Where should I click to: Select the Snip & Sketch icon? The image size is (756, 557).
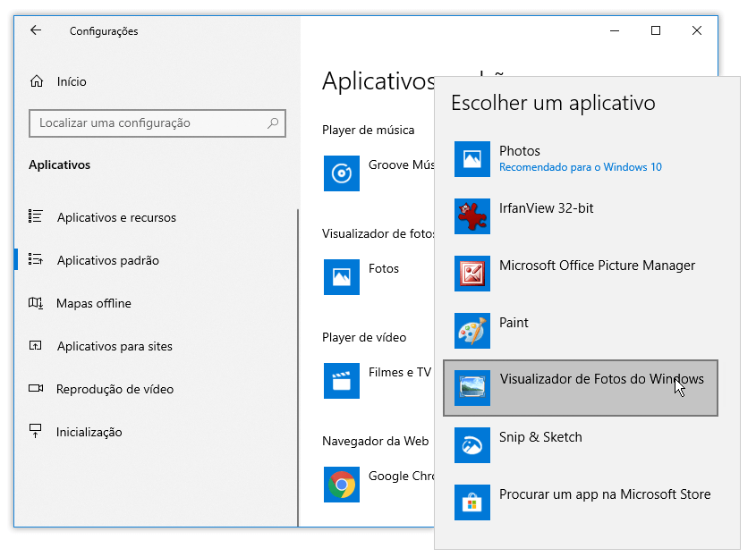pyautogui.click(x=471, y=445)
